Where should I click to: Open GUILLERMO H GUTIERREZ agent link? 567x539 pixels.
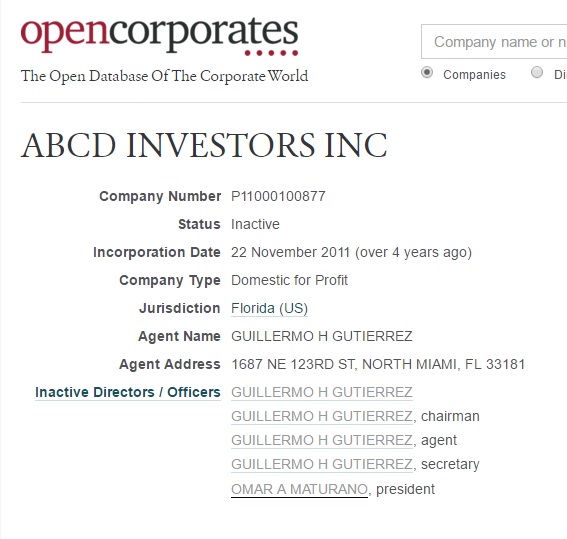click(x=322, y=440)
